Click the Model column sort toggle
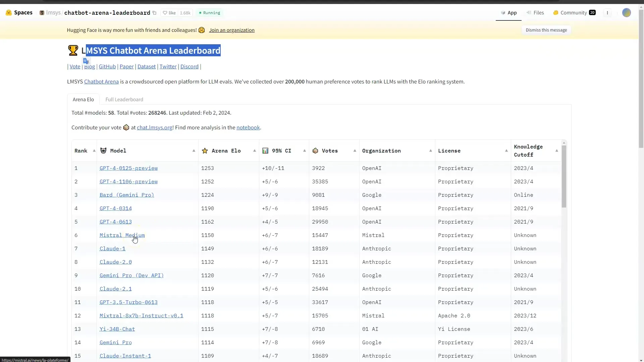This screenshot has height=362, width=644. coord(193,150)
